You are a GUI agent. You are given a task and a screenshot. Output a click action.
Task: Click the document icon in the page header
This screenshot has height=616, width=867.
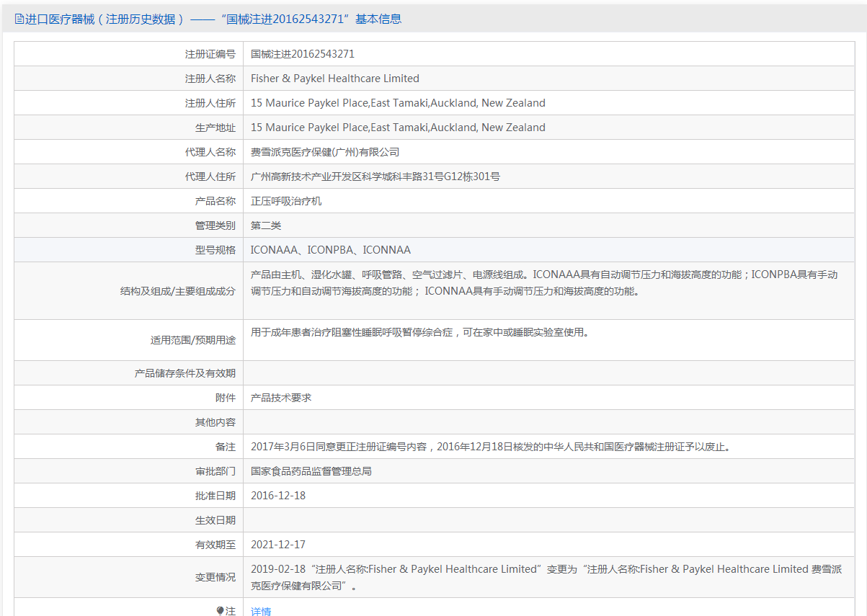(19, 19)
